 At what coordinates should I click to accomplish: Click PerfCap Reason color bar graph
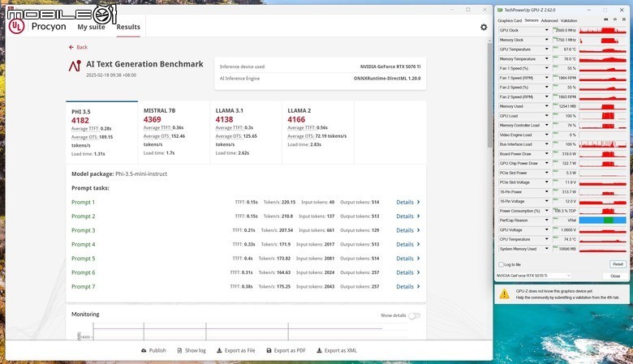point(603,221)
